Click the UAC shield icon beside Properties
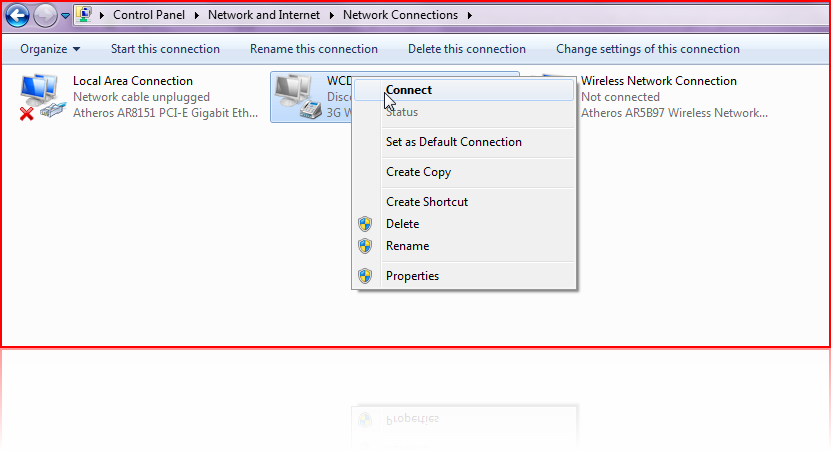The height and width of the screenshot is (452, 831). coord(365,276)
